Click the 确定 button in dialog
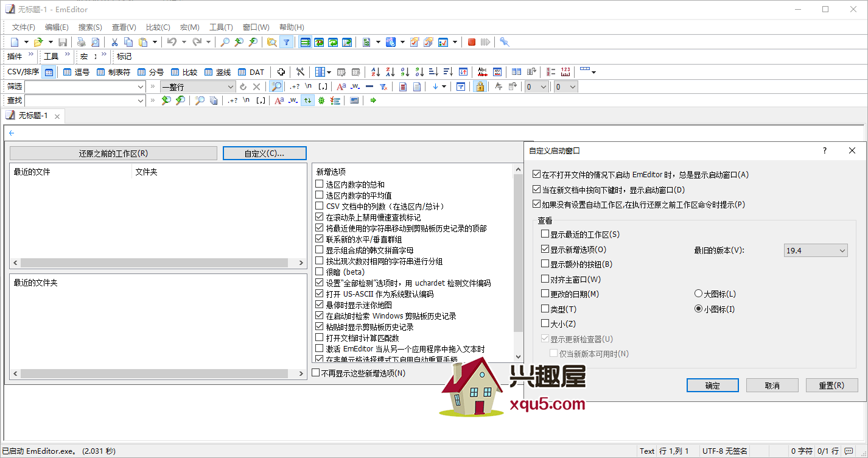 pyautogui.click(x=713, y=386)
